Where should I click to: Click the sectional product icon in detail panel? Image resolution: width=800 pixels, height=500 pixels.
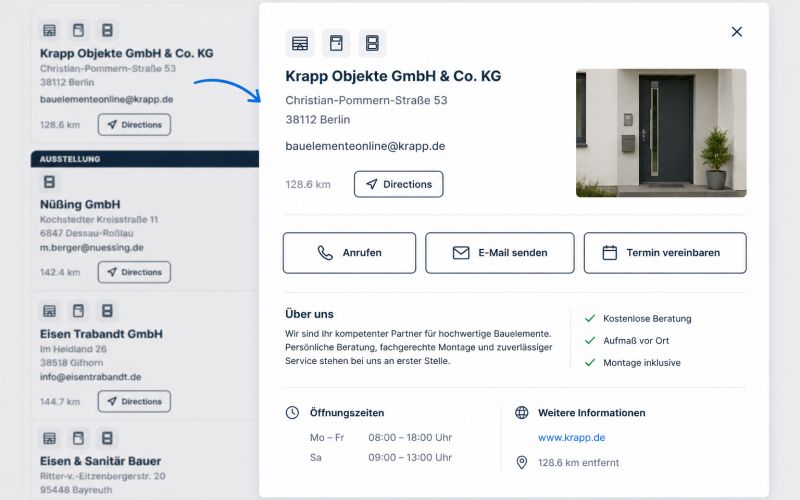(372, 43)
